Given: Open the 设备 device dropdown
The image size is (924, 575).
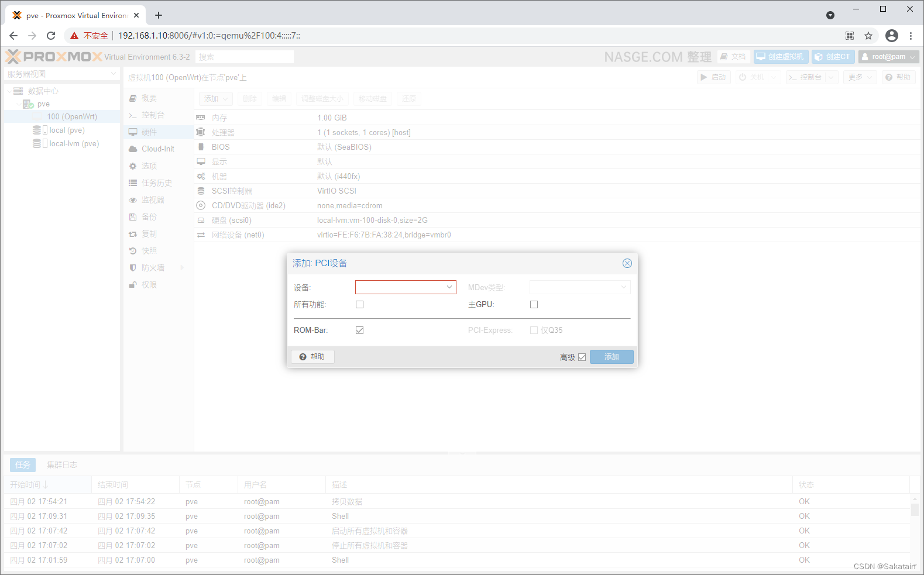Looking at the screenshot, I should point(449,287).
